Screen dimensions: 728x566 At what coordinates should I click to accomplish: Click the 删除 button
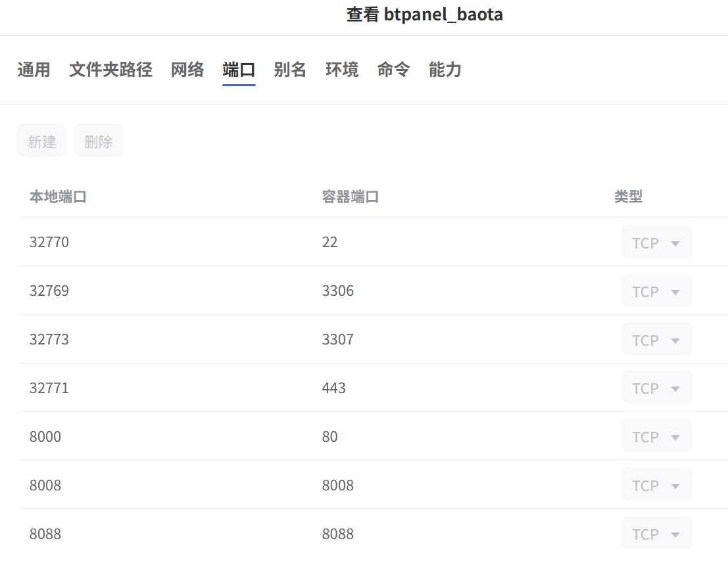pos(98,141)
